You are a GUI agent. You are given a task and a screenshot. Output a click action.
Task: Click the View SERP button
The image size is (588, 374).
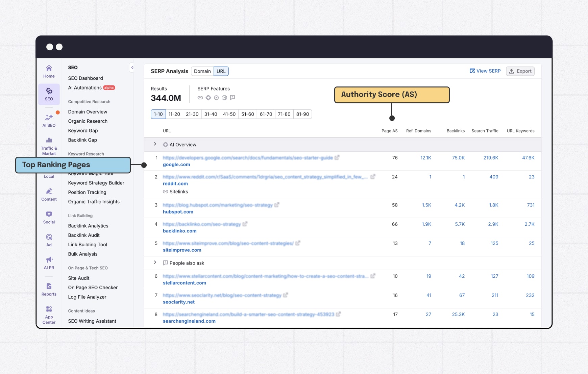(485, 71)
